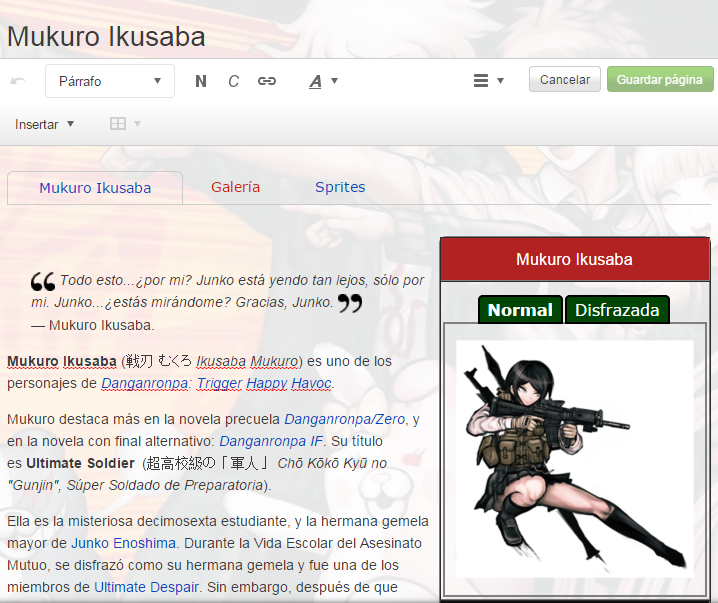Open the Párrafo format dropdown
This screenshot has height=603, width=718.
point(110,81)
